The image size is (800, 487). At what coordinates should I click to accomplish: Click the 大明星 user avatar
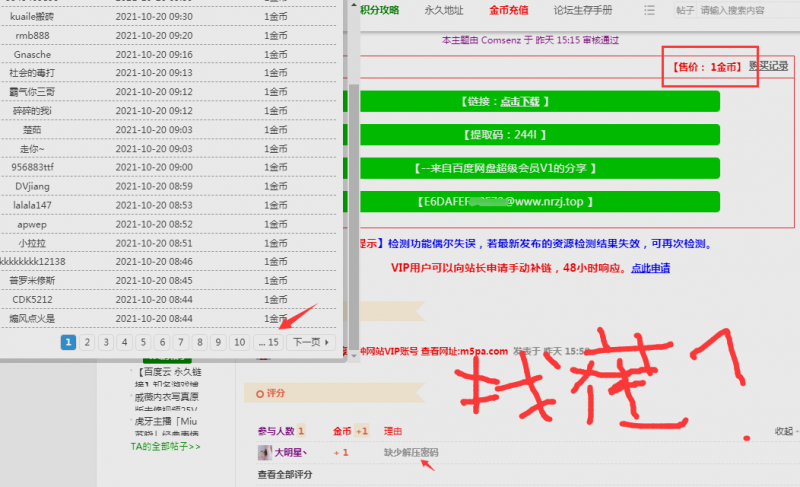coord(264,452)
